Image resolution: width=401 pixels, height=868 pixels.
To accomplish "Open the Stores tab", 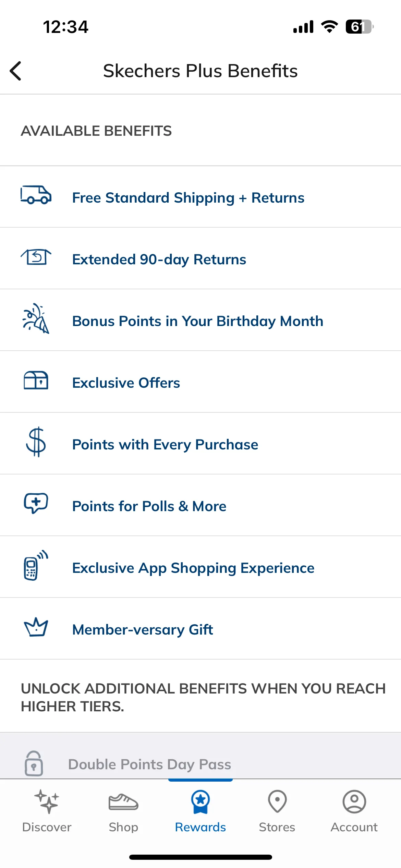I will (277, 811).
